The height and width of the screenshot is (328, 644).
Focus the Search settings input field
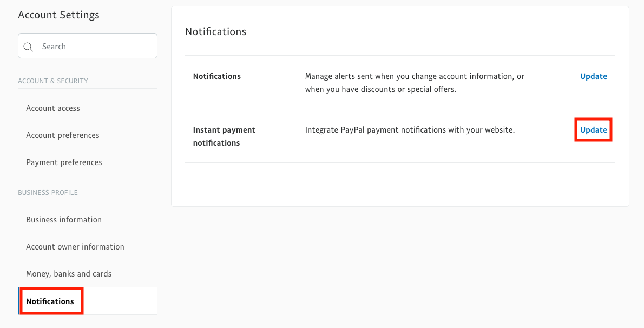pos(95,47)
